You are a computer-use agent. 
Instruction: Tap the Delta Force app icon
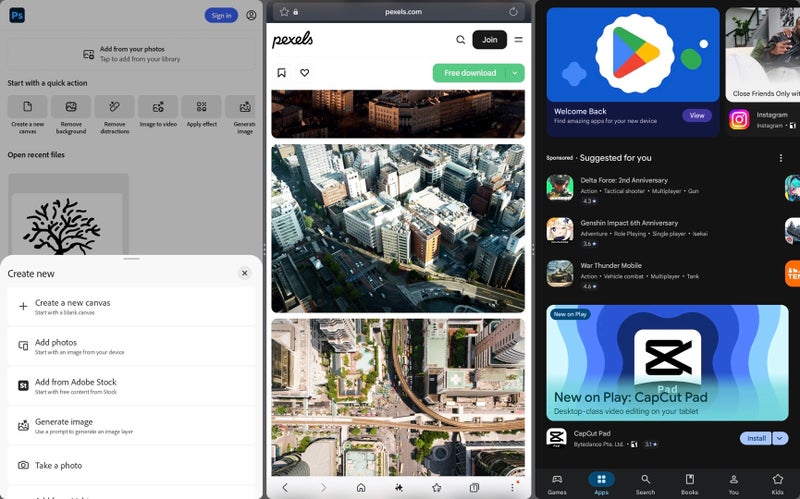click(560, 188)
